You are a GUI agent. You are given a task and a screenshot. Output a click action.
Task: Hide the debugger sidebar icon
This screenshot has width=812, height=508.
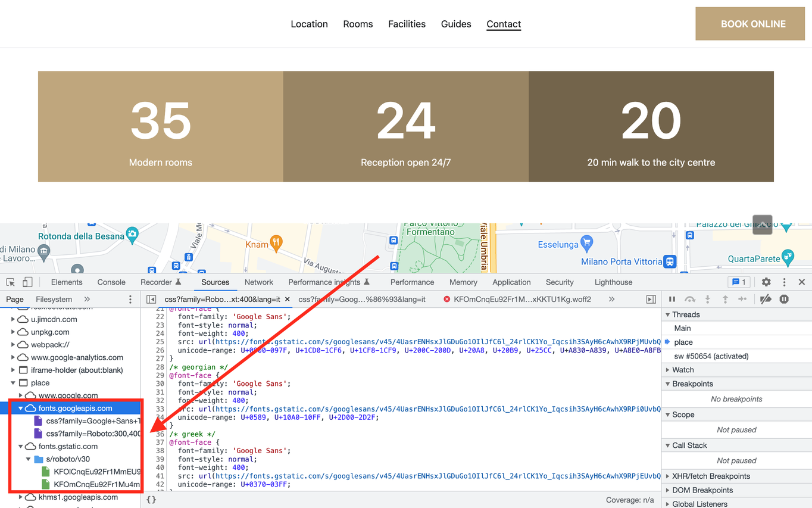(651, 300)
